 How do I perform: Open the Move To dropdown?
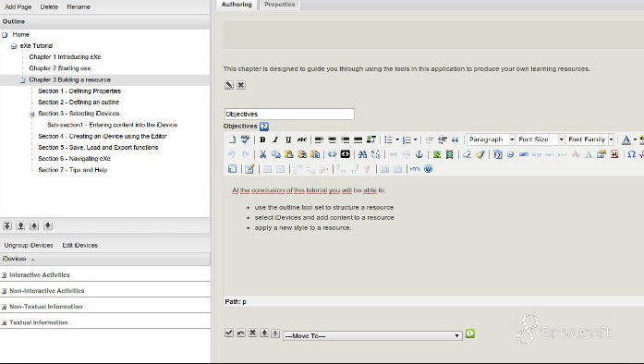pos(372,335)
